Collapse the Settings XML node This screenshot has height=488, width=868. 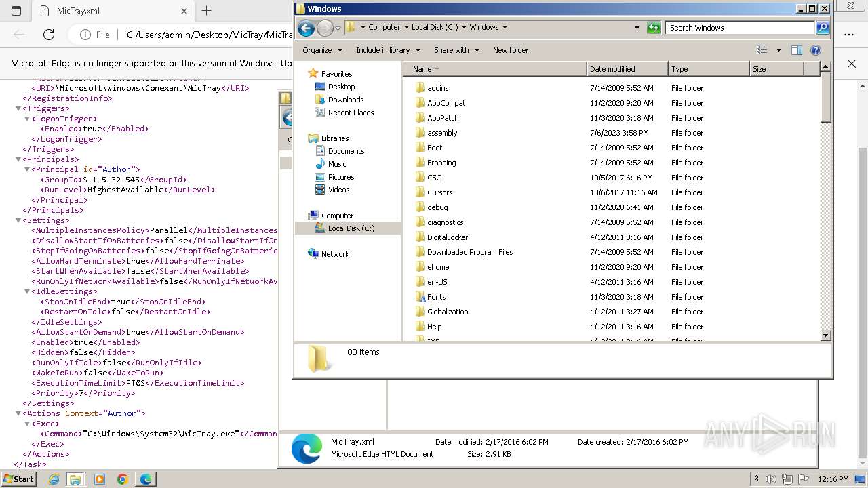[x=19, y=220]
